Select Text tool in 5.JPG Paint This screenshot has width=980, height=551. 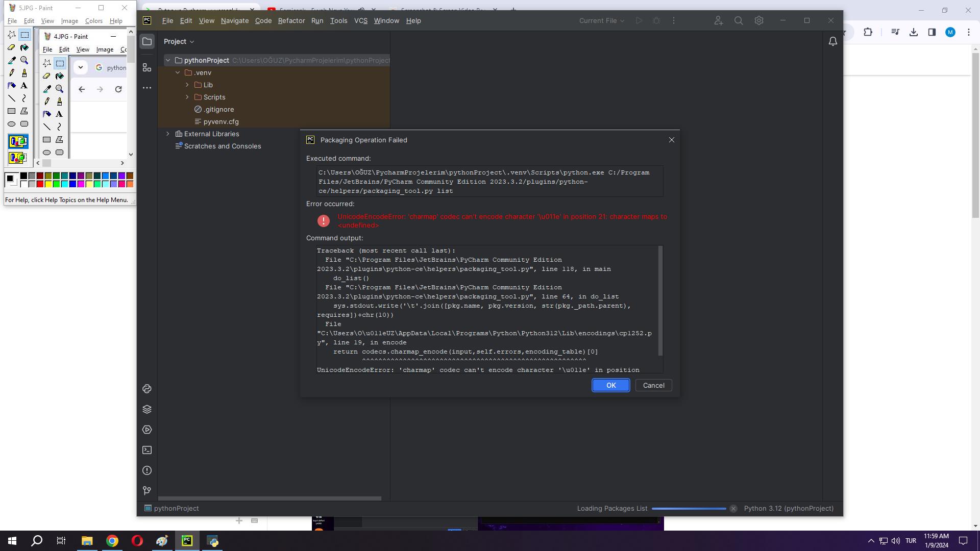pyautogui.click(x=24, y=86)
